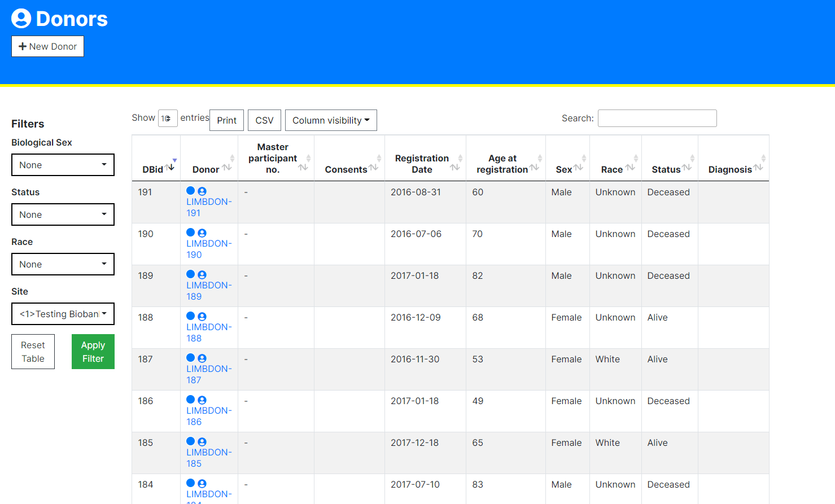Select the Testing Biobank site dropdown
Viewport: 835px width, 504px height.
(63, 313)
